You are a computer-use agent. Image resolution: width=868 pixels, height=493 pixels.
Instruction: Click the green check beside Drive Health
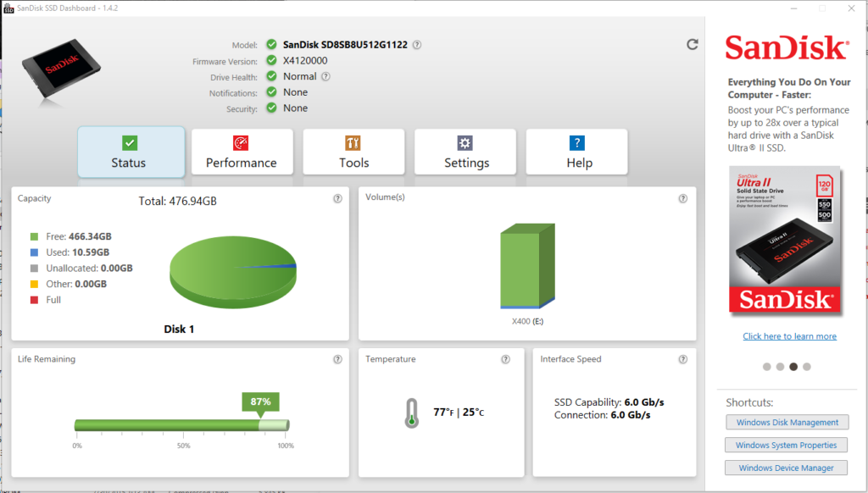point(271,76)
